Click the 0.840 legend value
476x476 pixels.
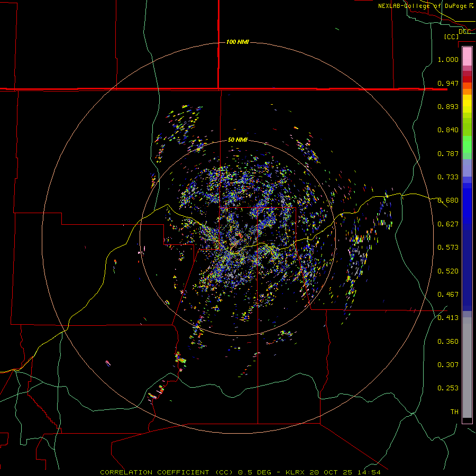pos(448,130)
